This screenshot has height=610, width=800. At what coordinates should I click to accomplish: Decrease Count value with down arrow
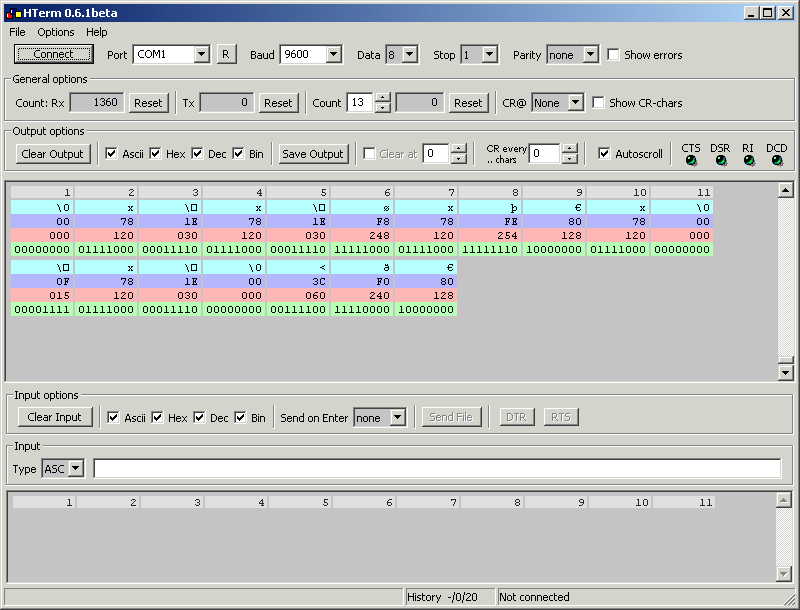383,108
